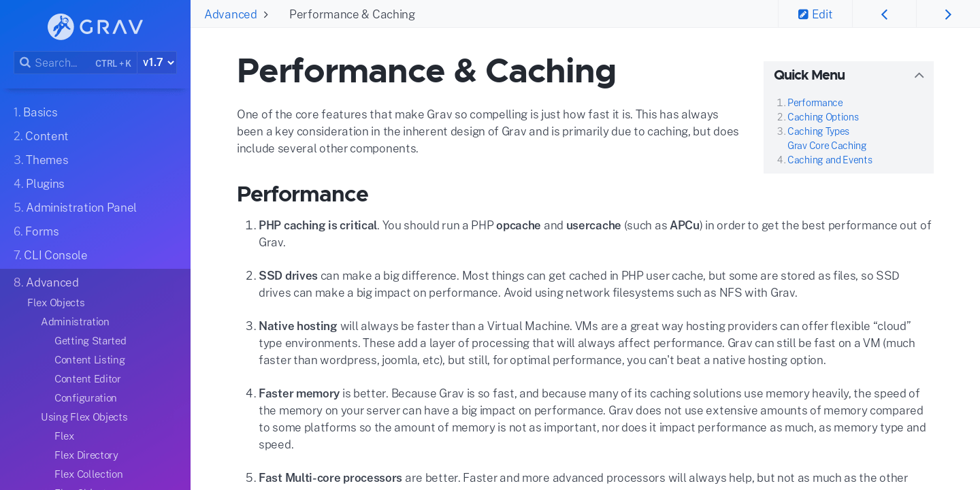Screen dimensions: 980x490
Task: Click the Edit pencil icon
Action: tap(803, 14)
